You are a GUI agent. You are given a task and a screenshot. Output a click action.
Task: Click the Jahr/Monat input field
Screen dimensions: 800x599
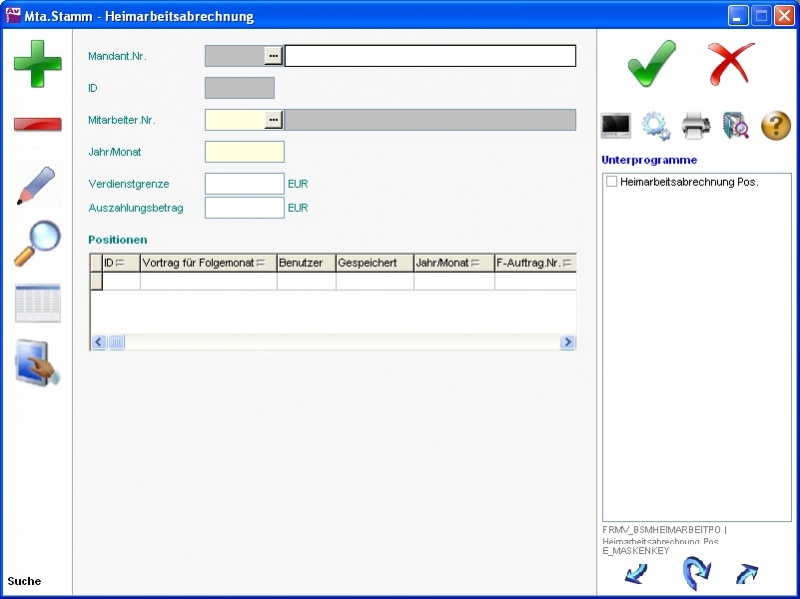click(x=244, y=152)
